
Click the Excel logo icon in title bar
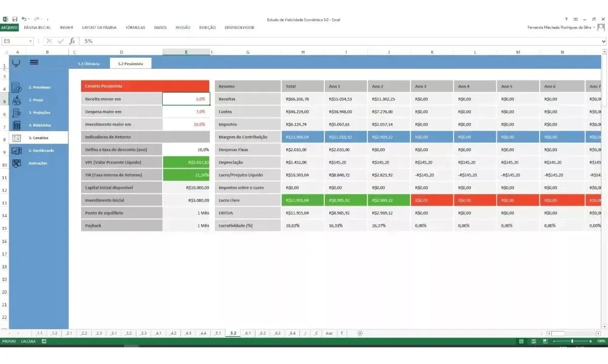tap(5, 19)
